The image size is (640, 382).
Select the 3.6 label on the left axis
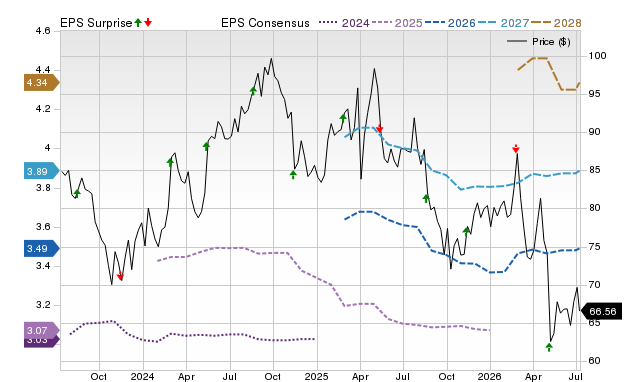pyautogui.click(x=43, y=227)
